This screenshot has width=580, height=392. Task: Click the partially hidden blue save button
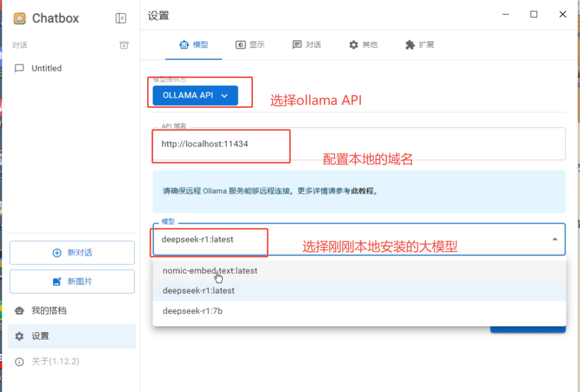coord(528,329)
